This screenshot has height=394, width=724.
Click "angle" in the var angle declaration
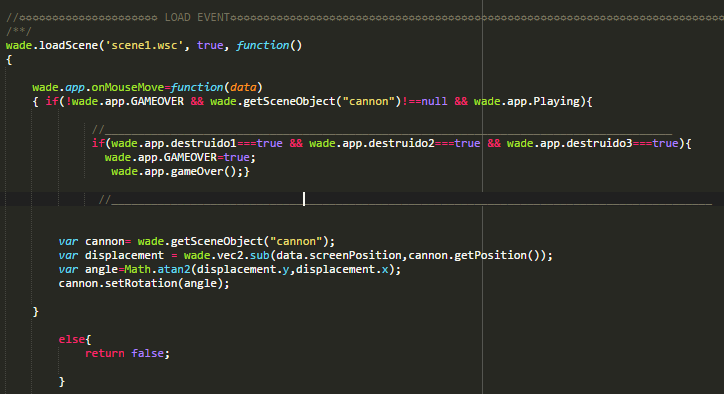101,269
